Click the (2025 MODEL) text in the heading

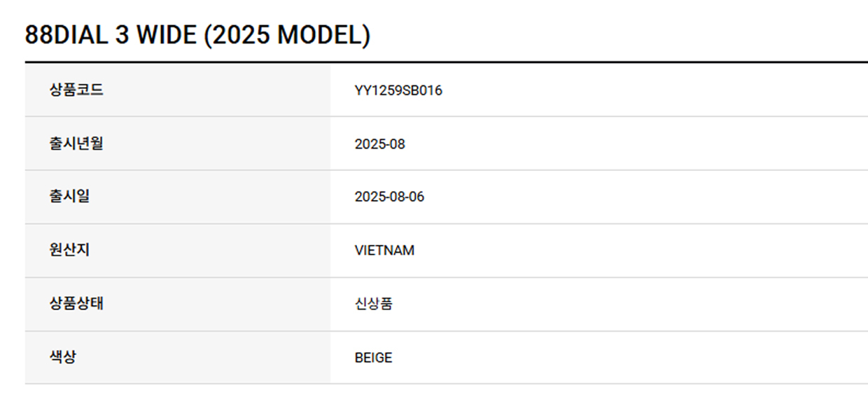pos(287,36)
